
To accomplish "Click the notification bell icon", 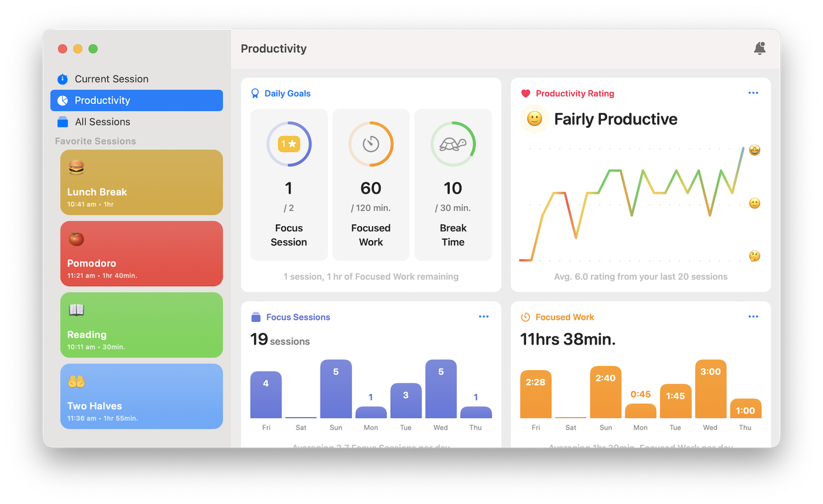I will pyautogui.click(x=760, y=49).
